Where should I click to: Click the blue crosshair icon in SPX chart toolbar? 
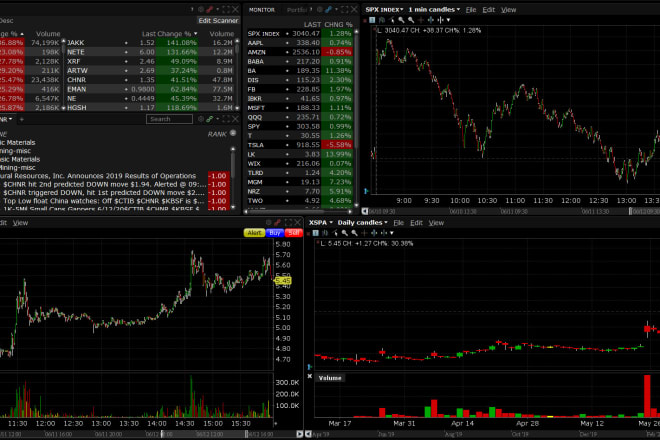click(430, 20)
